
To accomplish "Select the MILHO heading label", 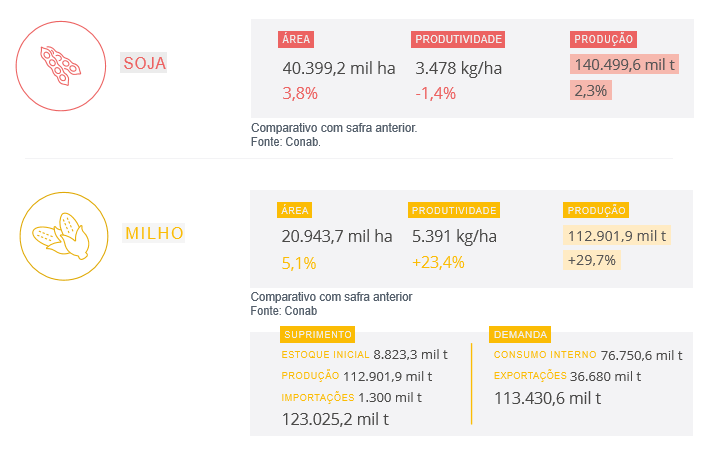I will (x=154, y=233).
